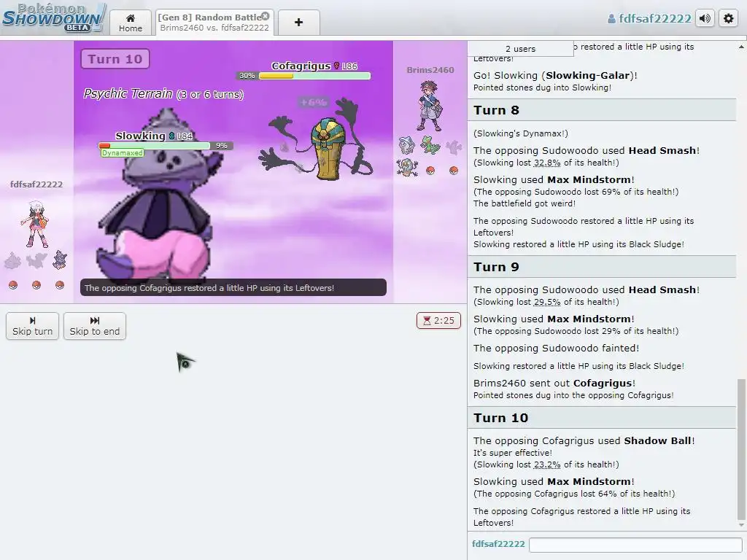Viewport: 747px width, 560px height.
Task: Click the battle message bar about Leftovers
Action: (x=233, y=287)
